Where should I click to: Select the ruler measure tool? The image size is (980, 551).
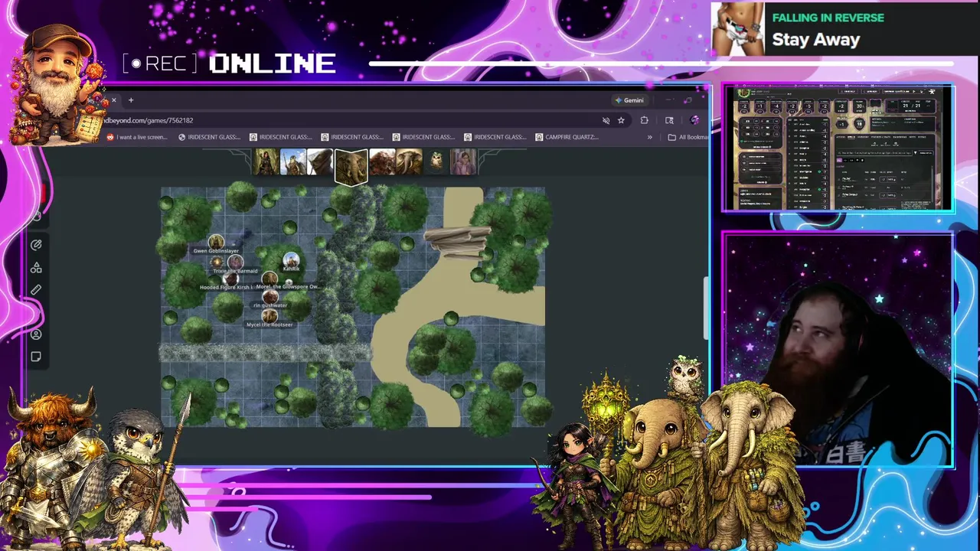coord(36,290)
